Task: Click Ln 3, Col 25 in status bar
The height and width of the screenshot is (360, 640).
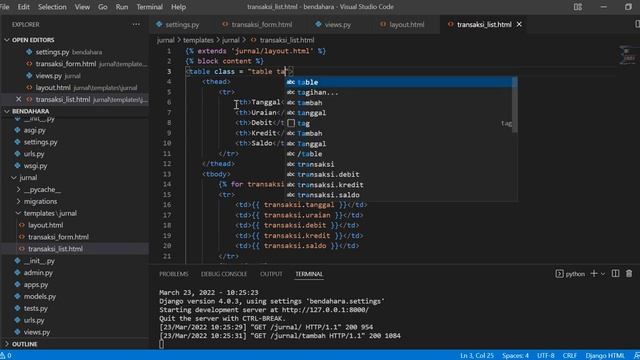Action: 477,356
